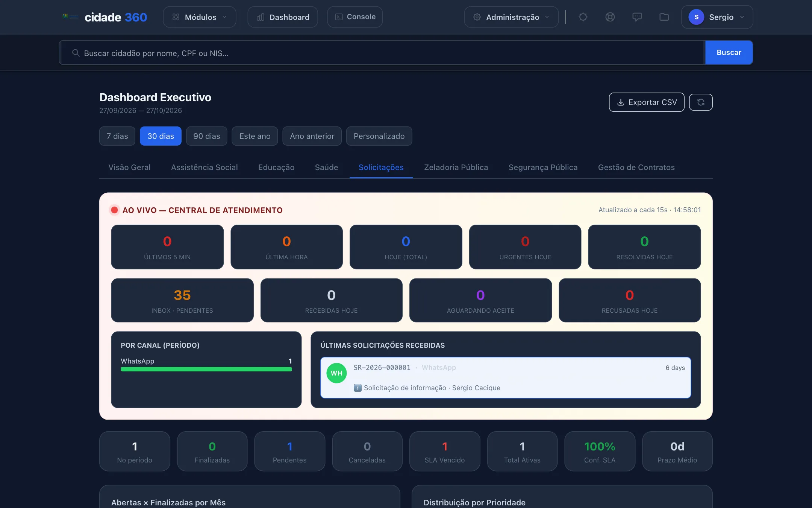Click the 35 Inbox Pendentes card
Viewport: 812px width, 508px height.
click(x=182, y=300)
